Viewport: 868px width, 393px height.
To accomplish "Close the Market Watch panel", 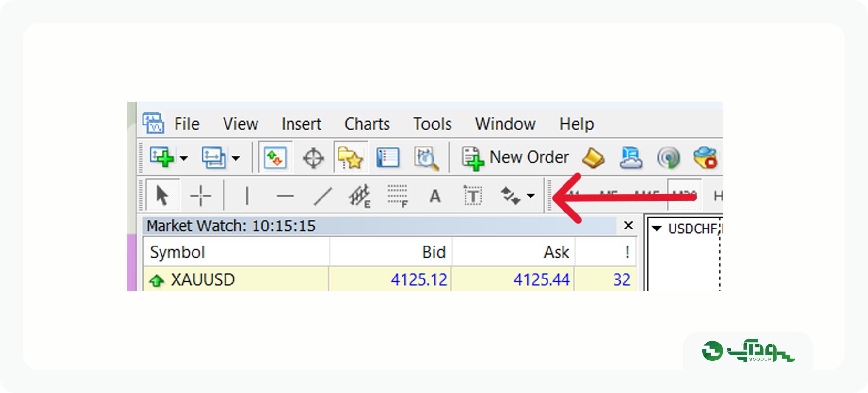I will (628, 225).
